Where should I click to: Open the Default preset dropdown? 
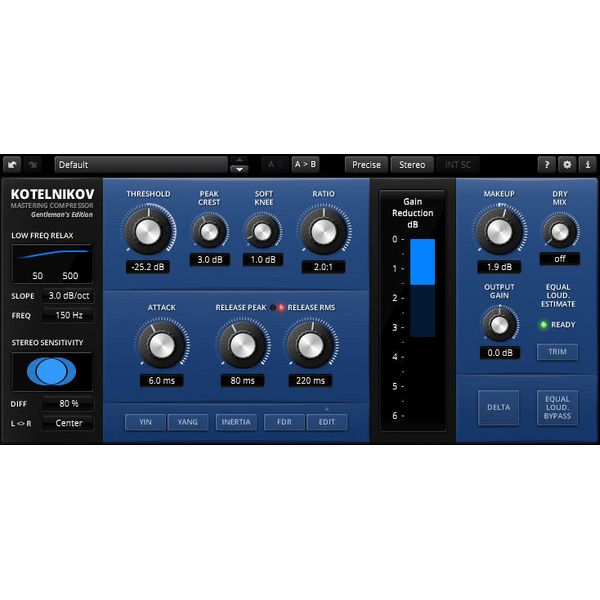tap(140, 164)
